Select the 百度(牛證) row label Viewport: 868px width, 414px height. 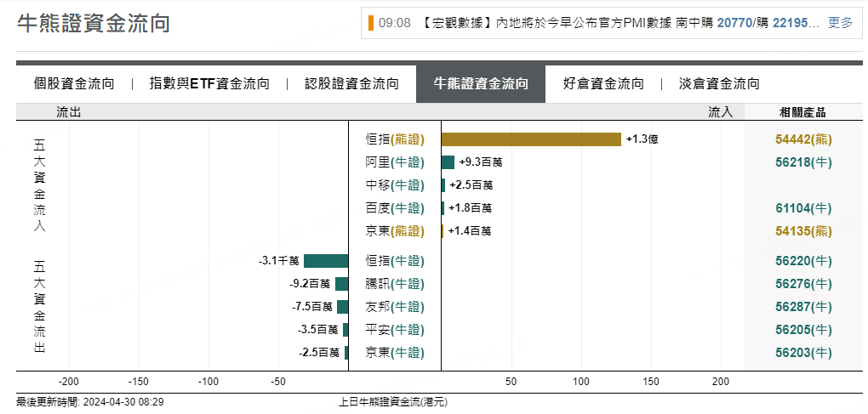click(x=395, y=208)
